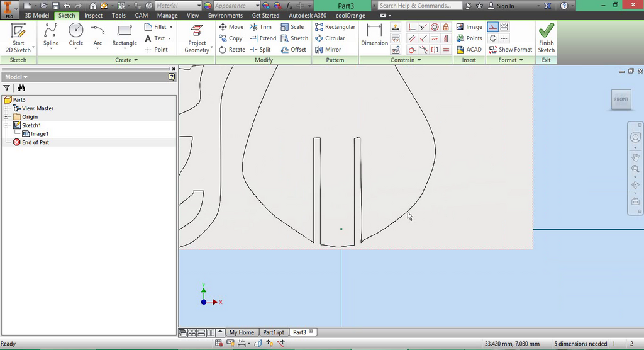Switch to the Part1.ipt document tab
This screenshot has height=350, width=644.
click(x=274, y=332)
